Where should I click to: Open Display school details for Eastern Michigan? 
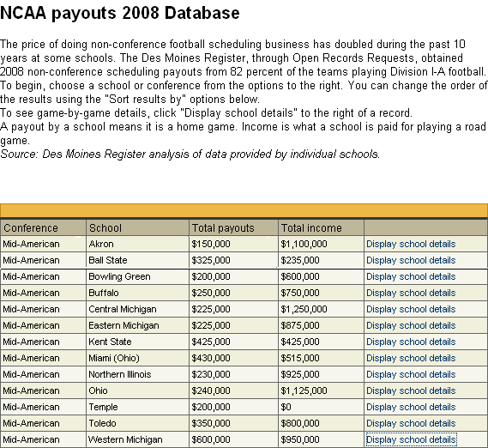[411, 325]
